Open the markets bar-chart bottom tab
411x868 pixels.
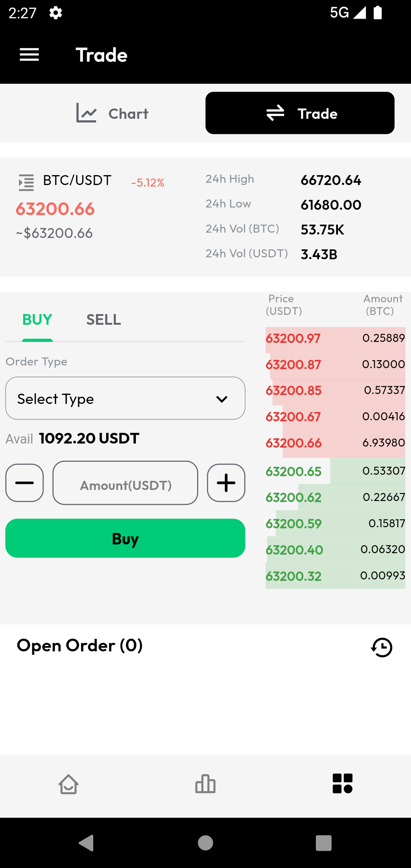205,784
